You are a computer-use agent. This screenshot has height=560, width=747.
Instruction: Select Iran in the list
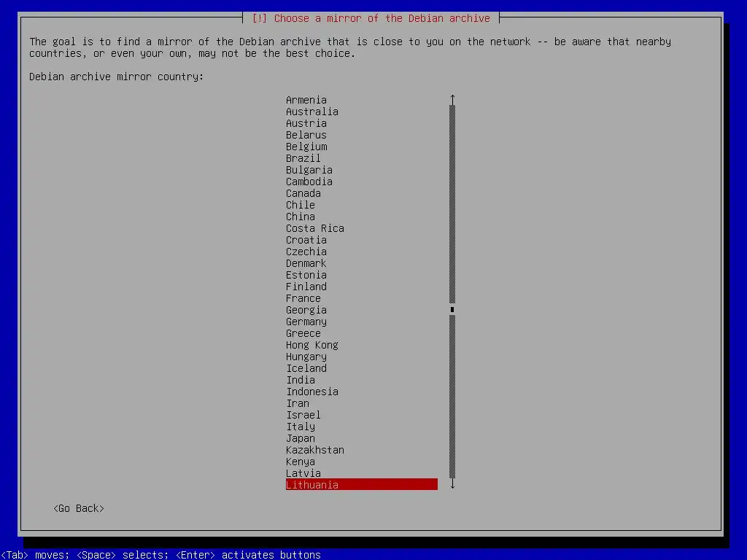coord(298,403)
